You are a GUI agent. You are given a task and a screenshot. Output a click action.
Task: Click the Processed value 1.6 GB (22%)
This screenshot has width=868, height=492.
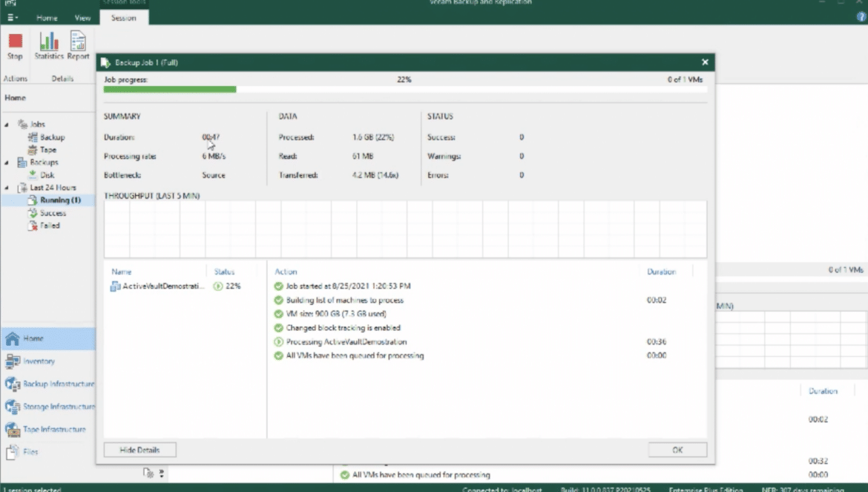pos(373,137)
